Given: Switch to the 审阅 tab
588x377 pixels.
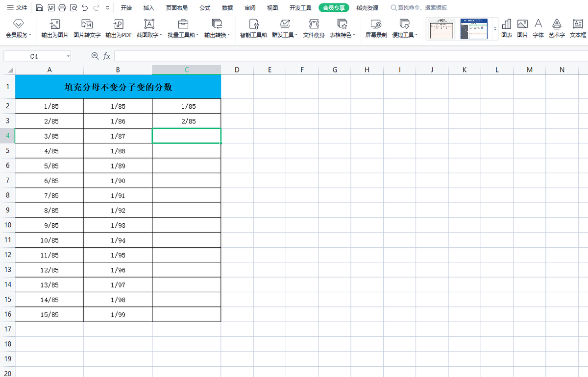Looking at the screenshot, I should (250, 8).
